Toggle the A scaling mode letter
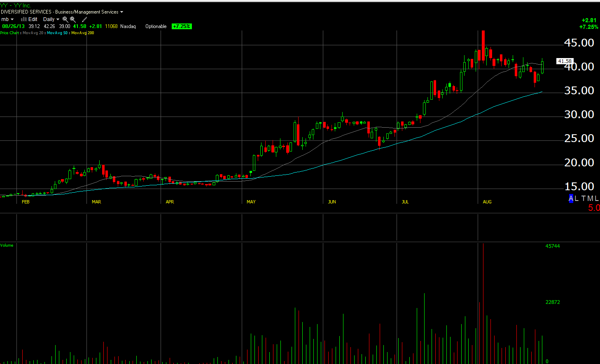Screen dimensions: 600x364 571,198
